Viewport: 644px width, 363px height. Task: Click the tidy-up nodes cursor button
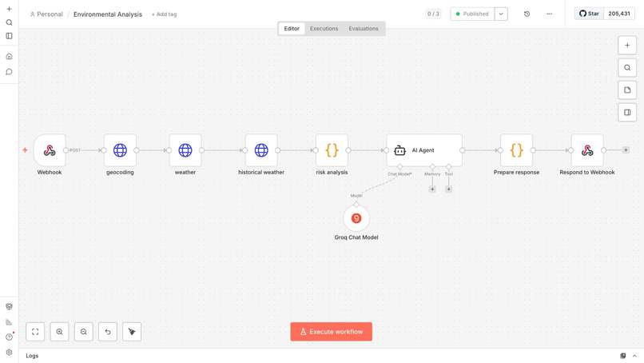pyautogui.click(x=132, y=332)
